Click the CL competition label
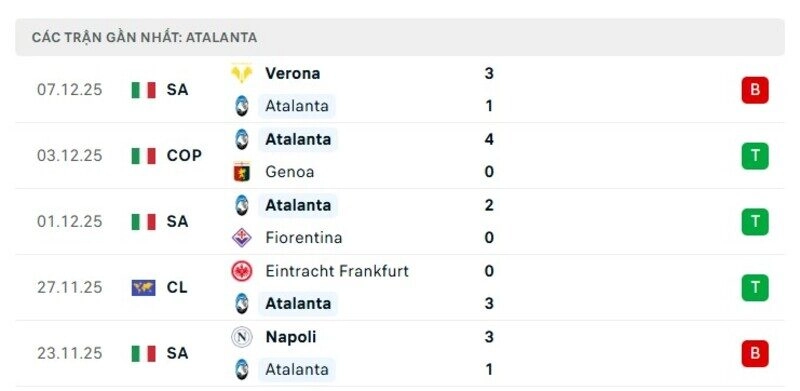The height and width of the screenshot is (391, 800). [177, 287]
